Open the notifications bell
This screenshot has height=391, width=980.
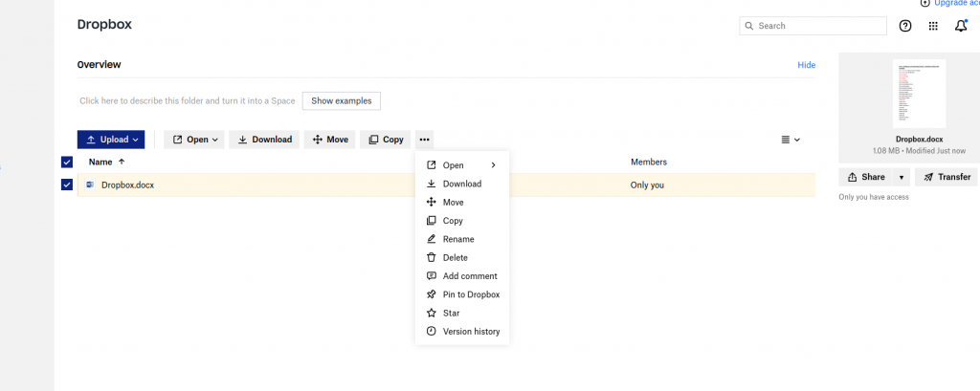pyautogui.click(x=961, y=26)
